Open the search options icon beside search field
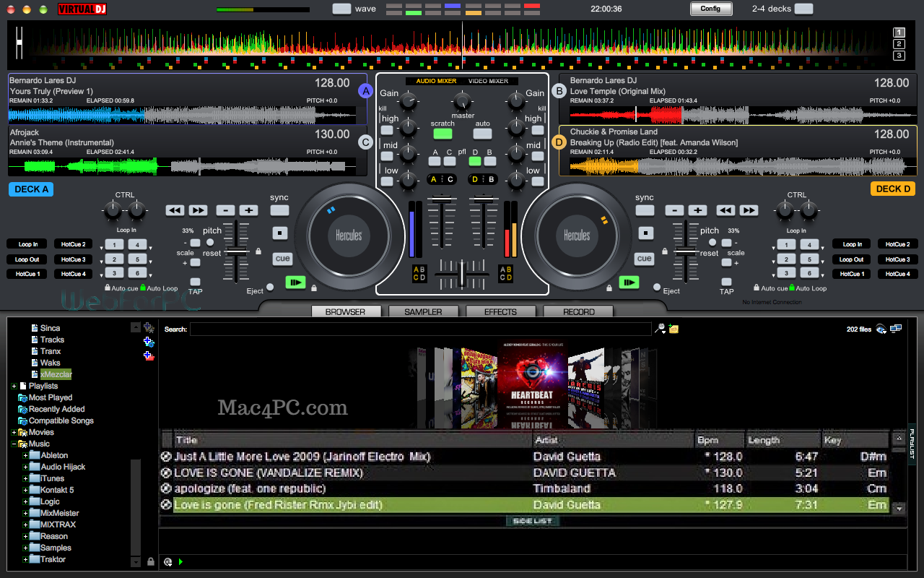Viewport: 924px width, 578px height. click(x=660, y=329)
